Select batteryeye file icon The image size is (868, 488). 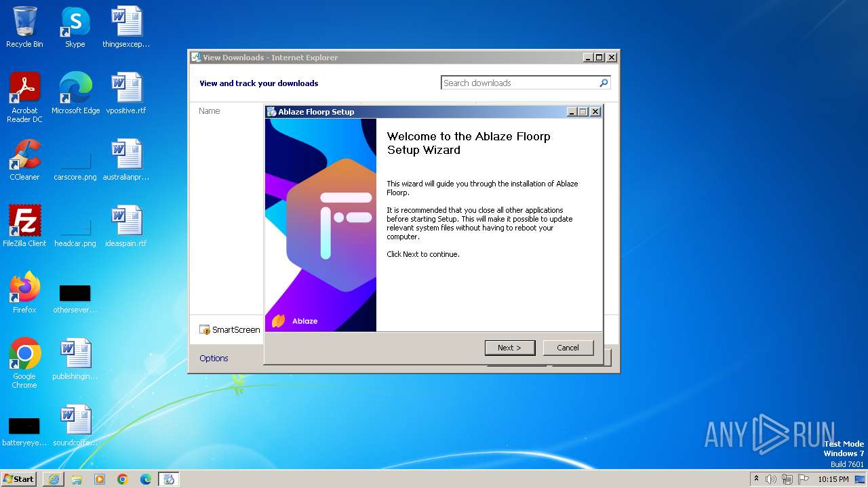point(24,426)
